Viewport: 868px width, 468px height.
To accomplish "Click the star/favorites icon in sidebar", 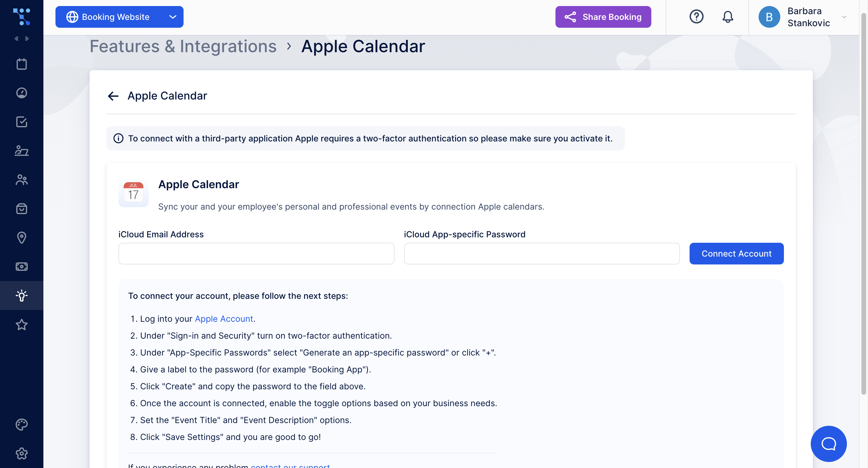I will (x=21, y=324).
